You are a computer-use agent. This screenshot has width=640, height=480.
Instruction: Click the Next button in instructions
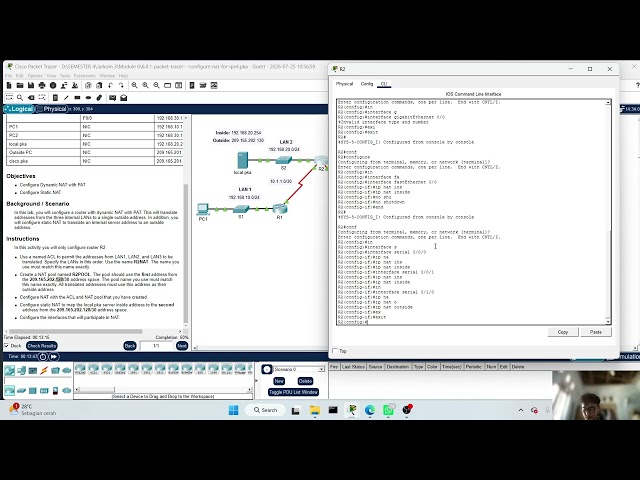click(x=182, y=346)
